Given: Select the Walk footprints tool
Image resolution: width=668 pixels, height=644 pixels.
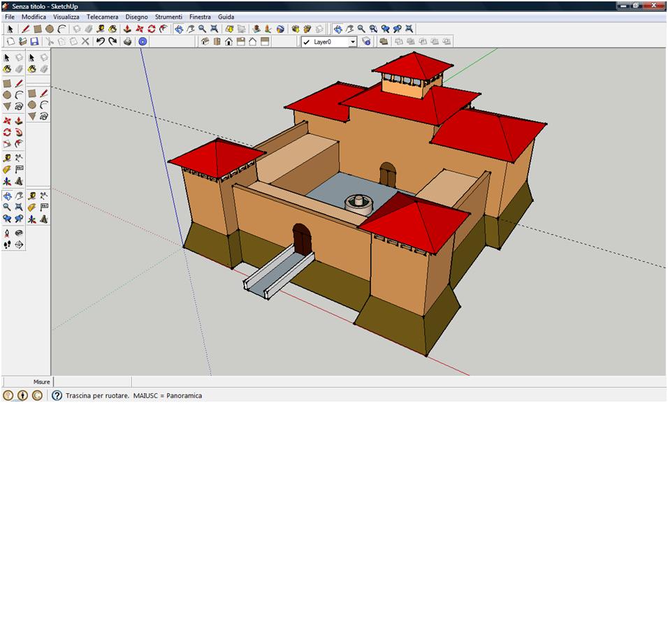Looking at the screenshot, I should pos(7,244).
